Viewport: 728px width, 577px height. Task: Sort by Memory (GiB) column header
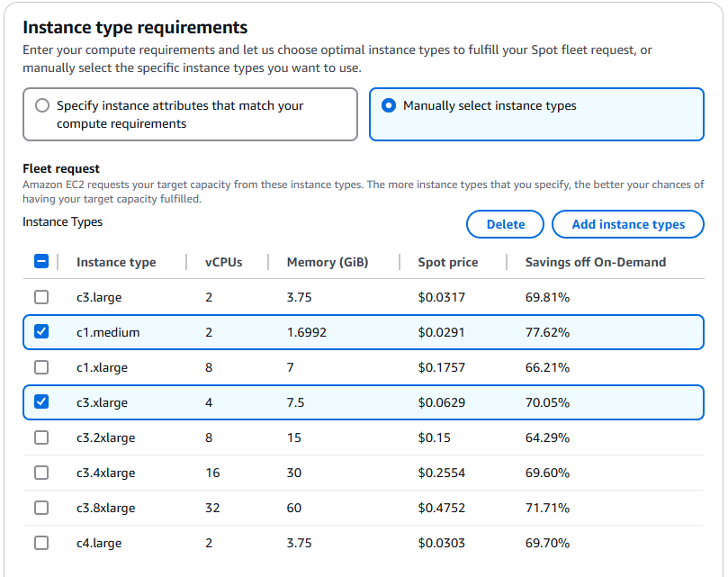[x=328, y=262]
